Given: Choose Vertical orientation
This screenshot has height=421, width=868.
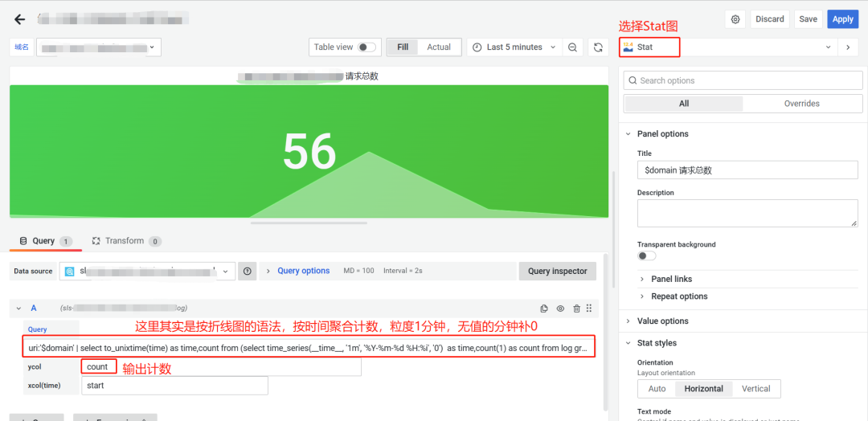Looking at the screenshot, I should click(x=756, y=388).
